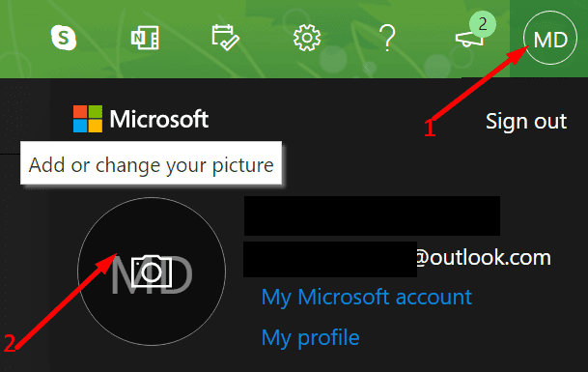Click Sign out

526,121
